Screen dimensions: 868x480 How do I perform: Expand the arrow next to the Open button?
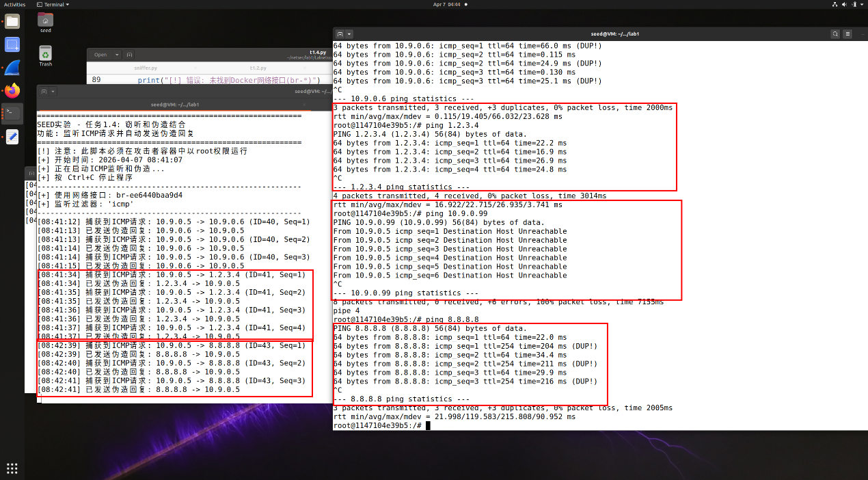tap(117, 55)
